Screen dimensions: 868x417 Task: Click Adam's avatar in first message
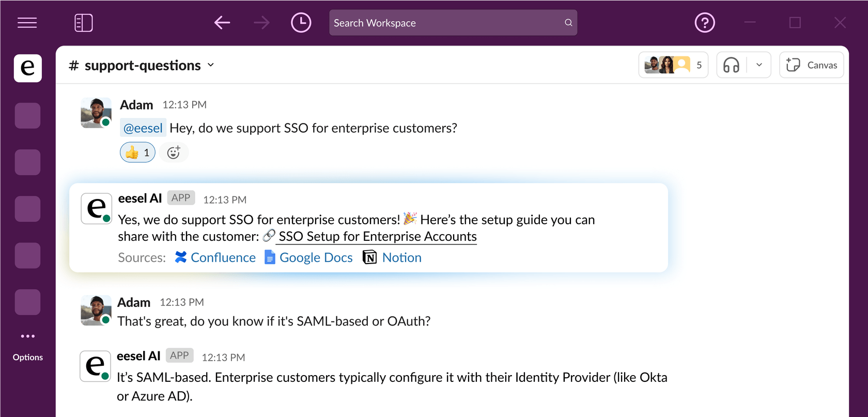[x=96, y=113]
